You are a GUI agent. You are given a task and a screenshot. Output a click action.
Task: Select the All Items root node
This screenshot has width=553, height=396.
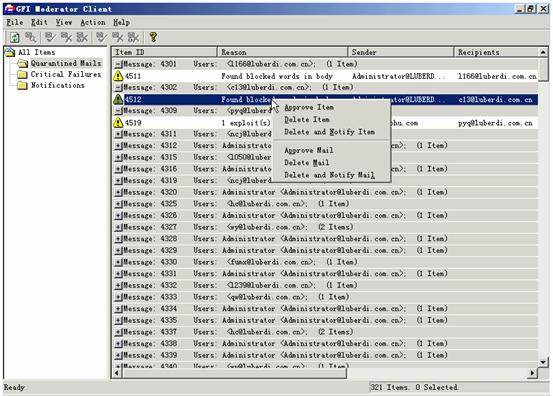point(37,52)
